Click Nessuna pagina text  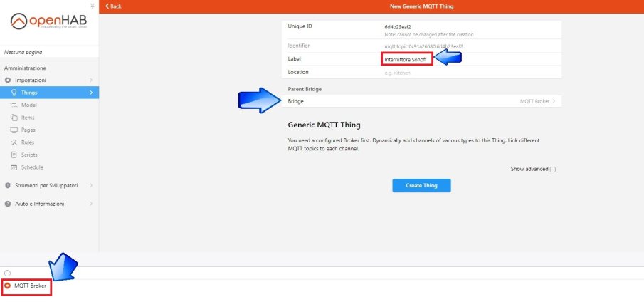click(x=23, y=52)
